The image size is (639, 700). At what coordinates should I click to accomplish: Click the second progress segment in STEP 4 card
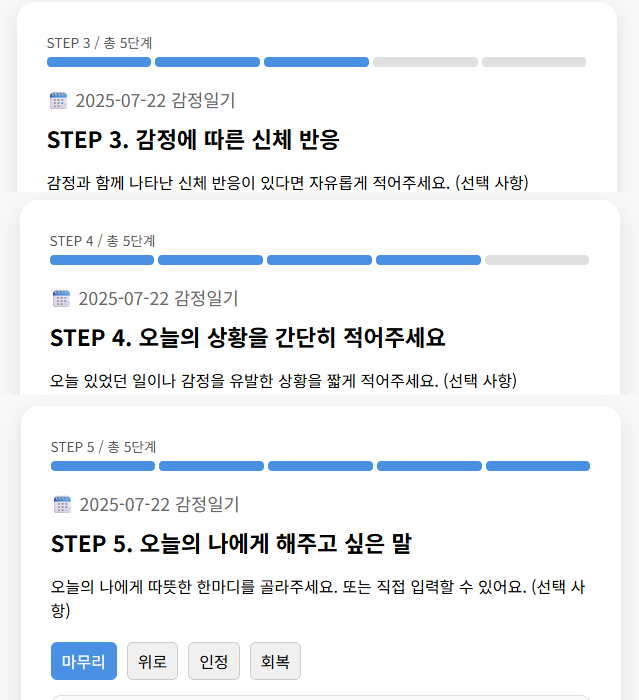coord(210,260)
